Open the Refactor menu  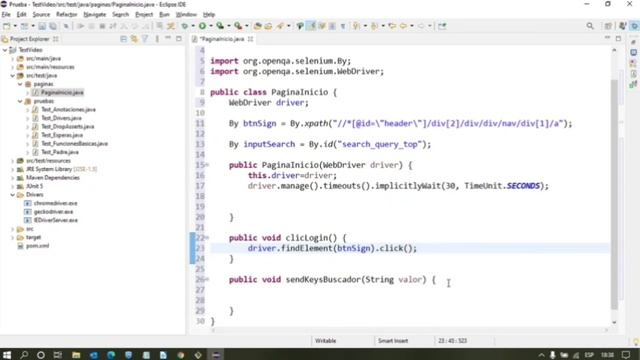coord(66,14)
